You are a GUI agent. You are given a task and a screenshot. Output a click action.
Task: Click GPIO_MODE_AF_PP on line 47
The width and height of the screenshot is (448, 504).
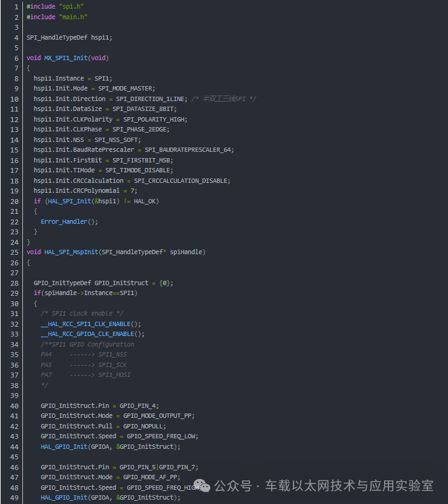[x=150, y=477]
